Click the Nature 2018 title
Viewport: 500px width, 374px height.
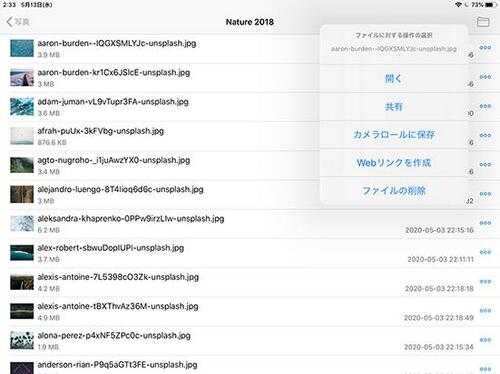(x=250, y=22)
